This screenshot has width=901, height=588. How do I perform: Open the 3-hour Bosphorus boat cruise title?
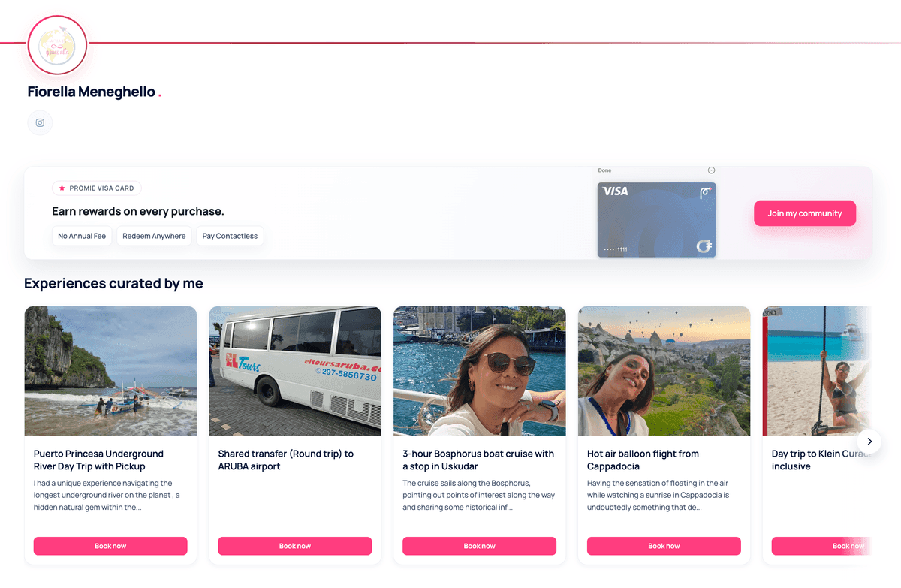click(478, 460)
